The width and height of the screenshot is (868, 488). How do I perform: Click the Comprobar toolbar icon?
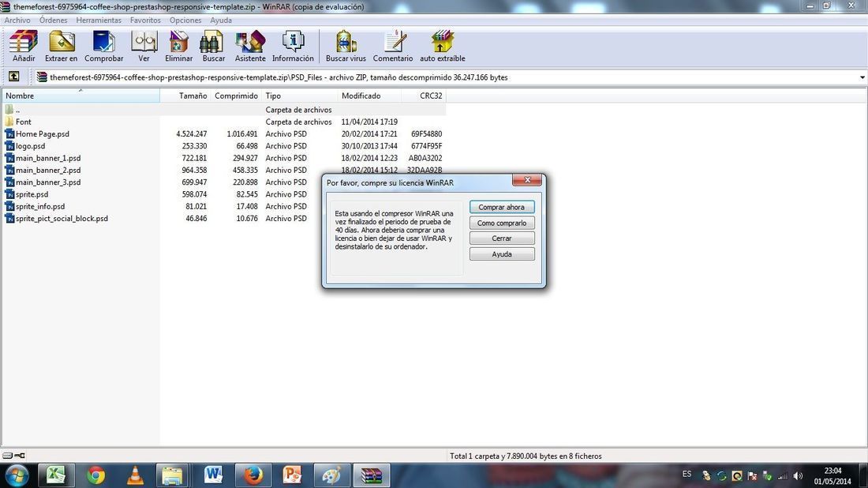[x=104, y=47]
